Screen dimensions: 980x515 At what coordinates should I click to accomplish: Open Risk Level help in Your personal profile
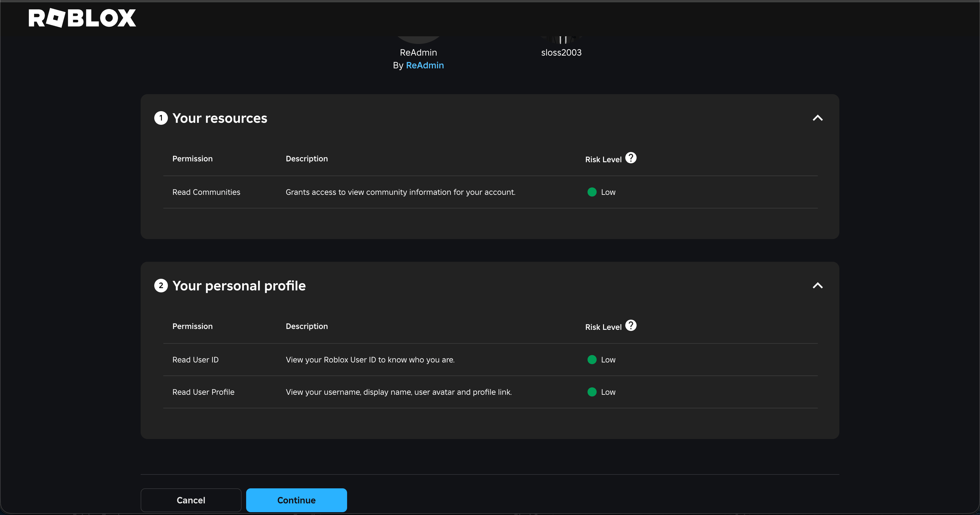tap(631, 326)
